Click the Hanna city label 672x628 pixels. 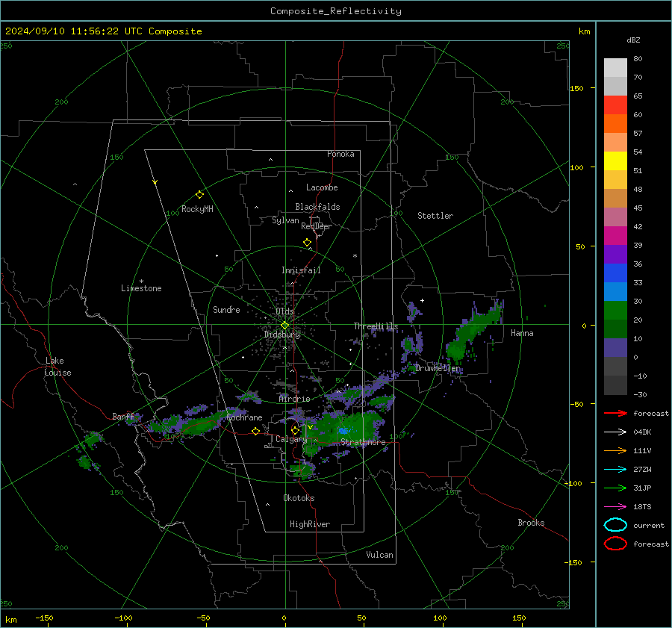[x=522, y=333]
